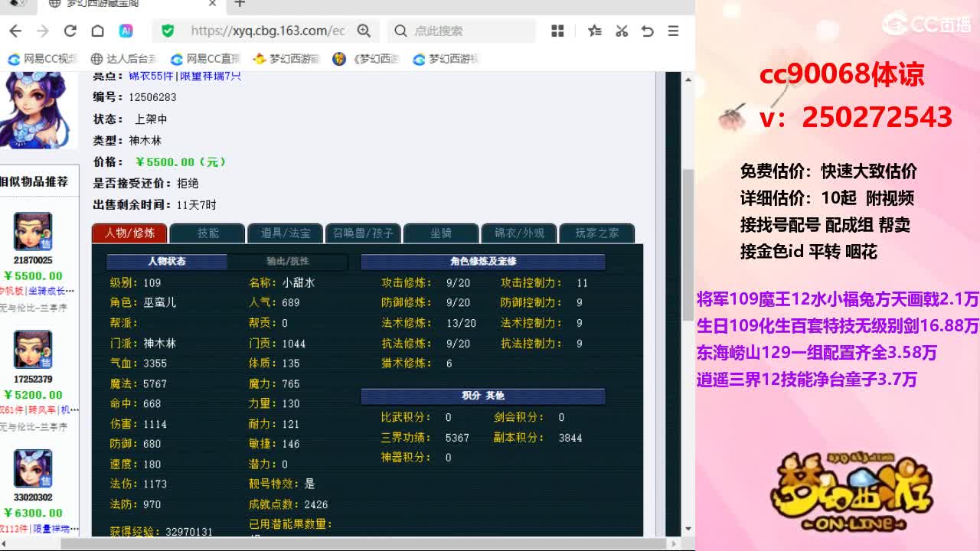Image resolution: width=980 pixels, height=551 pixels.
Task: Click the name value 小甜水
Action: [299, 282]
